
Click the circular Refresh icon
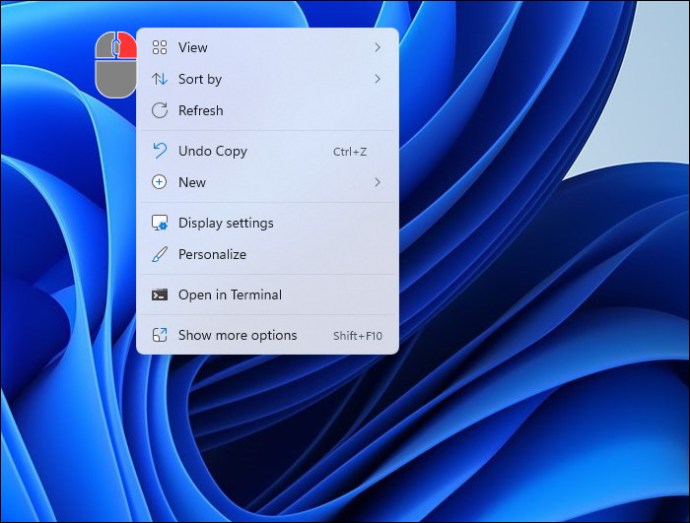pyautogui.click(x=159, y=110)
